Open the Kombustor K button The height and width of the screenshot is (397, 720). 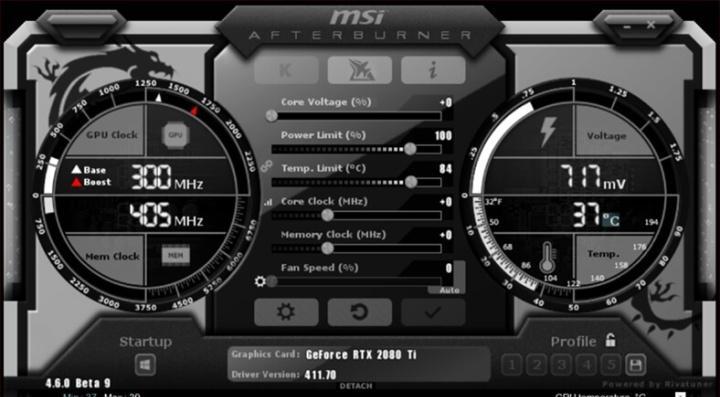[286, 70]
